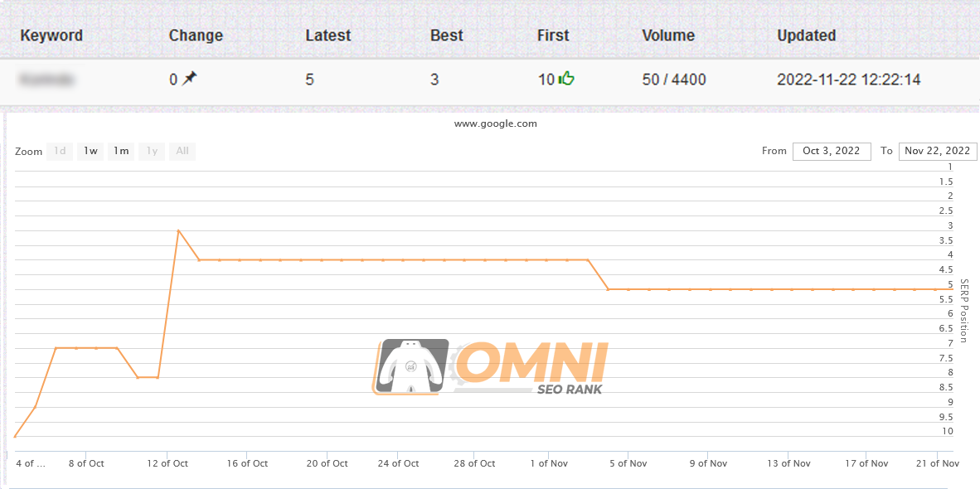The height and width of the screenshot is (489, 980).
Task: Click the 9 of Nov axis label
Action: 707,463
